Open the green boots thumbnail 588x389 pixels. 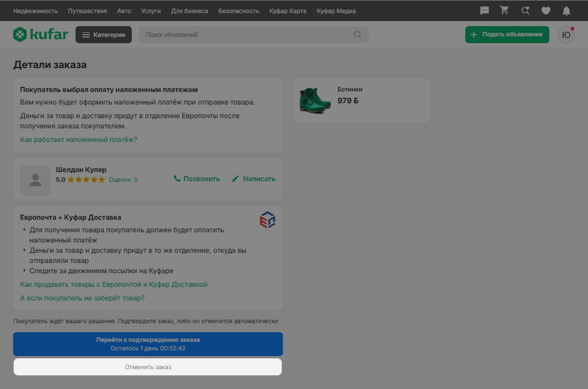pyautogui.click(x=315, y=101)
